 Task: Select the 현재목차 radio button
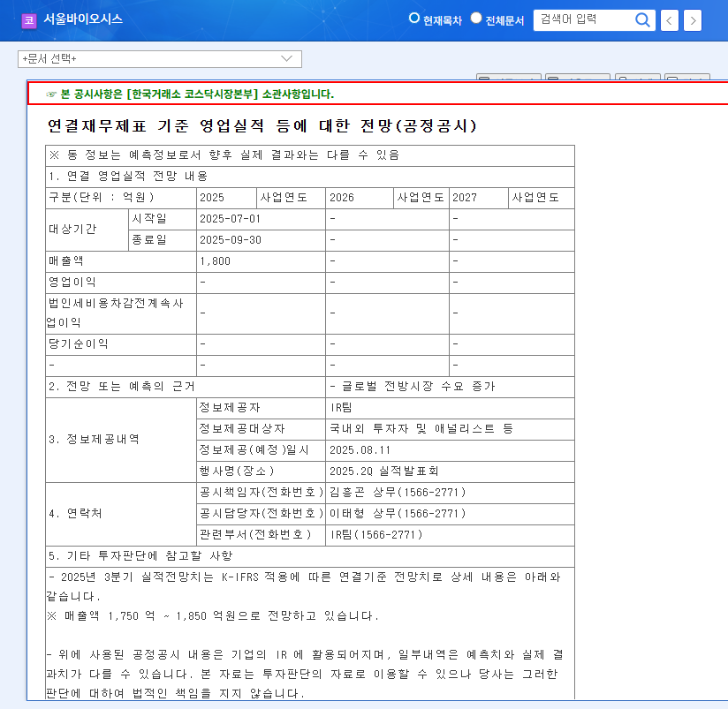[413, 17]
